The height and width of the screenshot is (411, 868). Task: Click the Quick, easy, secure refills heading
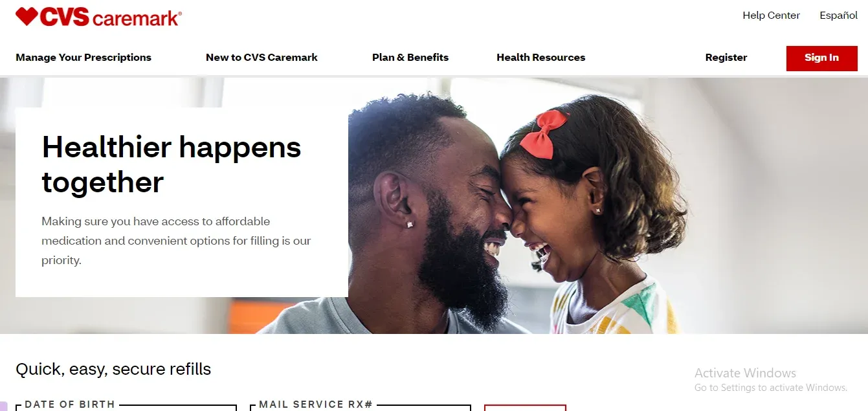click(x=113, y=370)
